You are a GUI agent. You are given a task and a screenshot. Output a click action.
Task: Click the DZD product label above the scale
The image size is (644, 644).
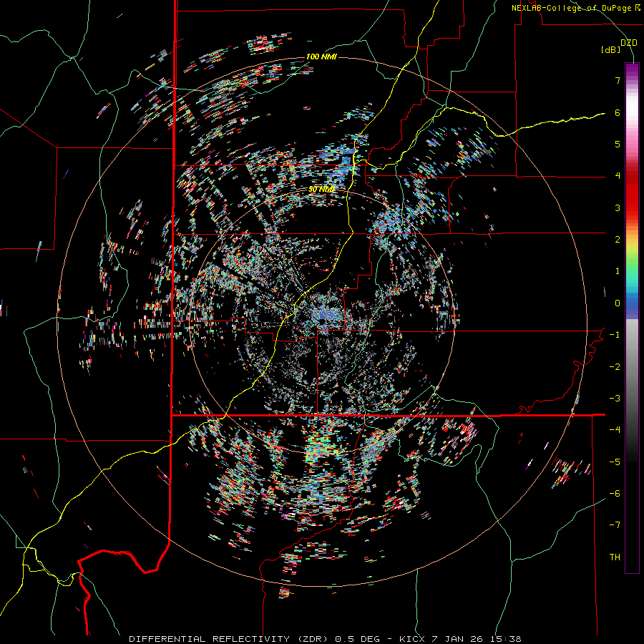(629, 43)
